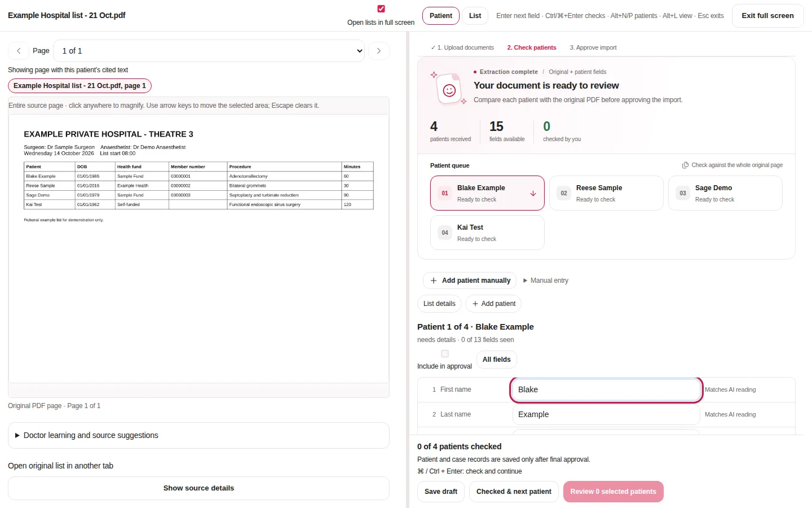Show All fields for this patient
Image resolution: width=812 pixels, height=508 pixels.
(x=497, y=360)
